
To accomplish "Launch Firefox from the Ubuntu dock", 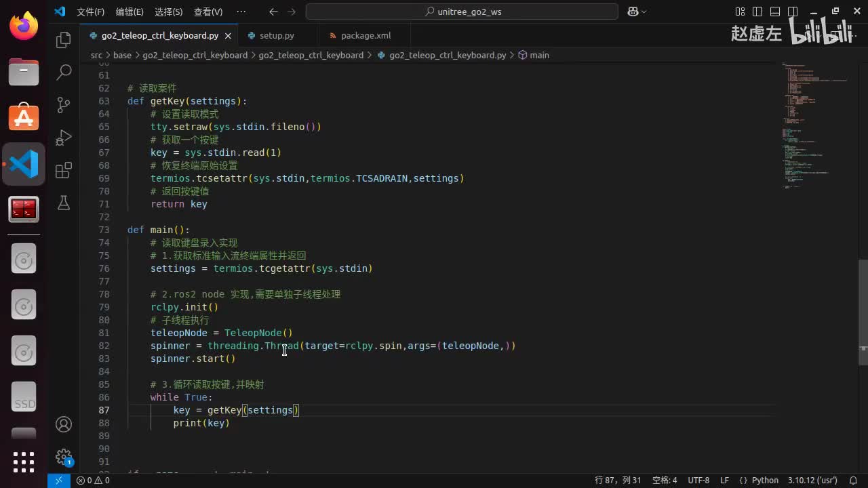I will pyautogui.click(x=24, y=27).
